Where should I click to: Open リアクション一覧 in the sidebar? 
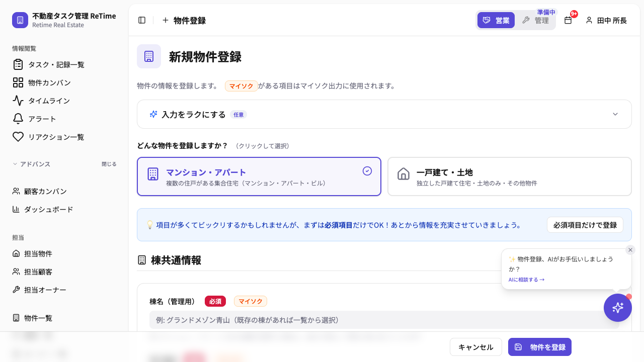[x=64, y=137]
